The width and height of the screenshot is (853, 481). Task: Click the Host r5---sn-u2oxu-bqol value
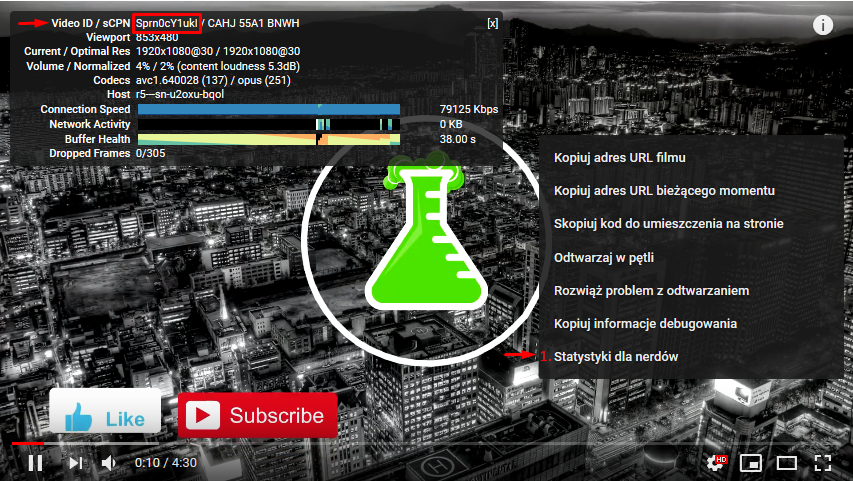click(180, 94)
